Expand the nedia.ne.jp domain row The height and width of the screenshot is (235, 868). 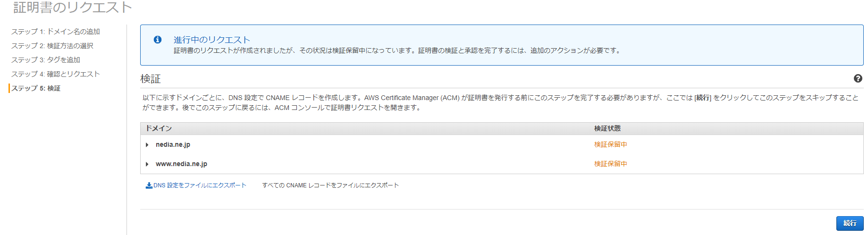(147, 145)
